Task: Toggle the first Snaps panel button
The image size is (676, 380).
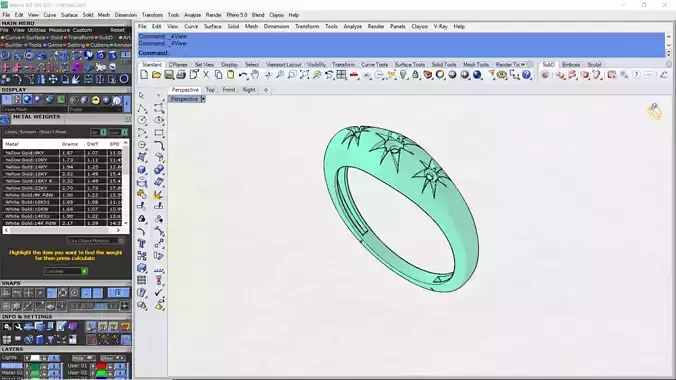Action: (6, 293)
